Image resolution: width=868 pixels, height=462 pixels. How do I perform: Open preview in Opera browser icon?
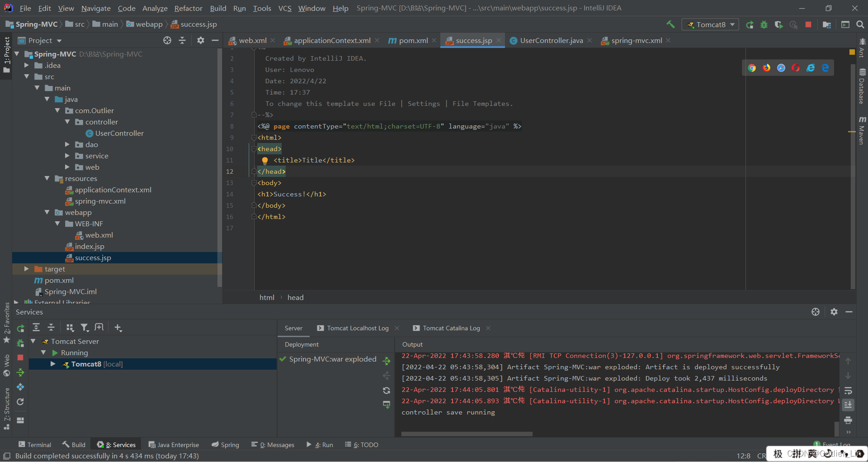(x=796, y=68)
